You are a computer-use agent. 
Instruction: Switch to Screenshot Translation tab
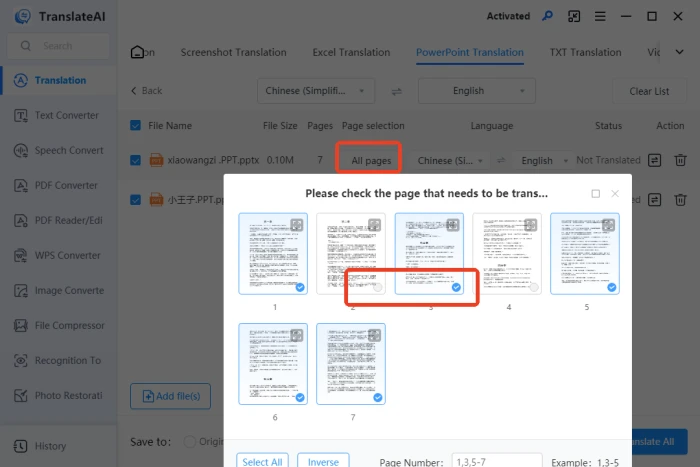tap(233, 52)
